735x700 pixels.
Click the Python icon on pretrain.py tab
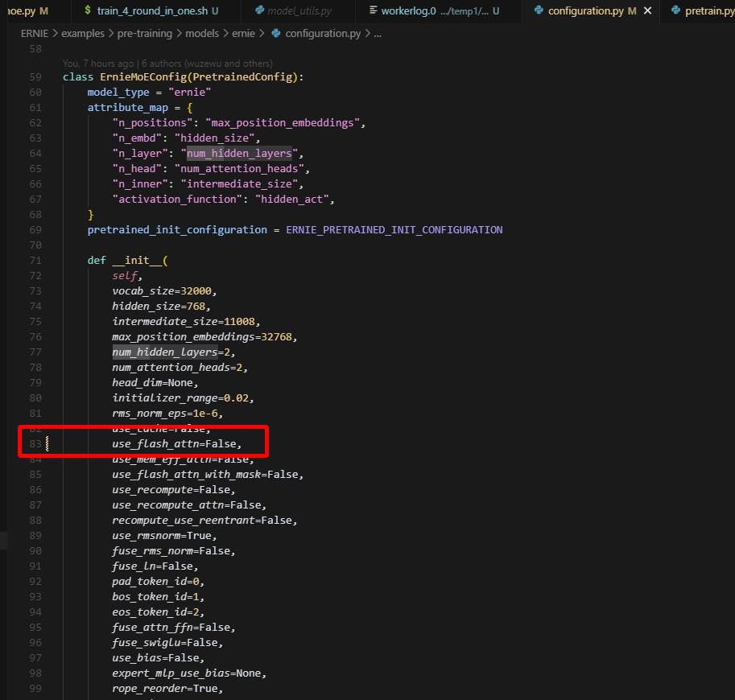pos(675,11)
